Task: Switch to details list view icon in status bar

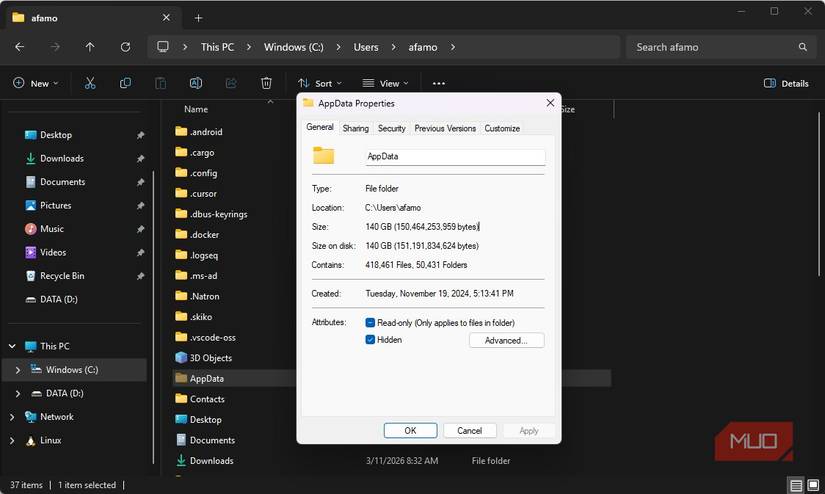Action: [x=796, y=485]
